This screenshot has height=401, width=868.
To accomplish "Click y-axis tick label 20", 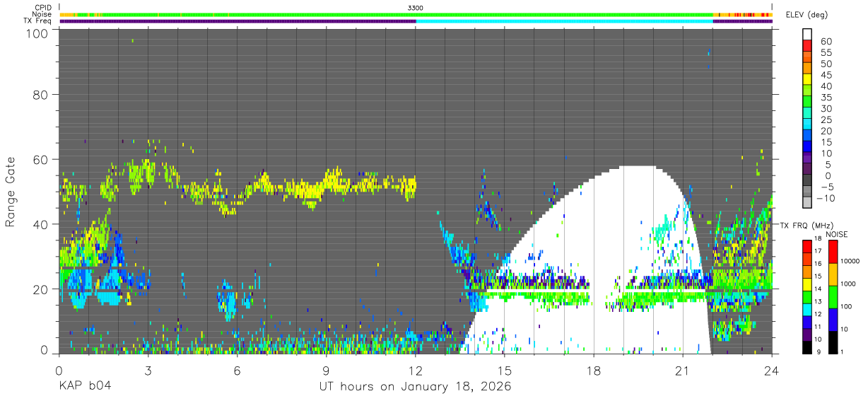I will tap(42, 289).
